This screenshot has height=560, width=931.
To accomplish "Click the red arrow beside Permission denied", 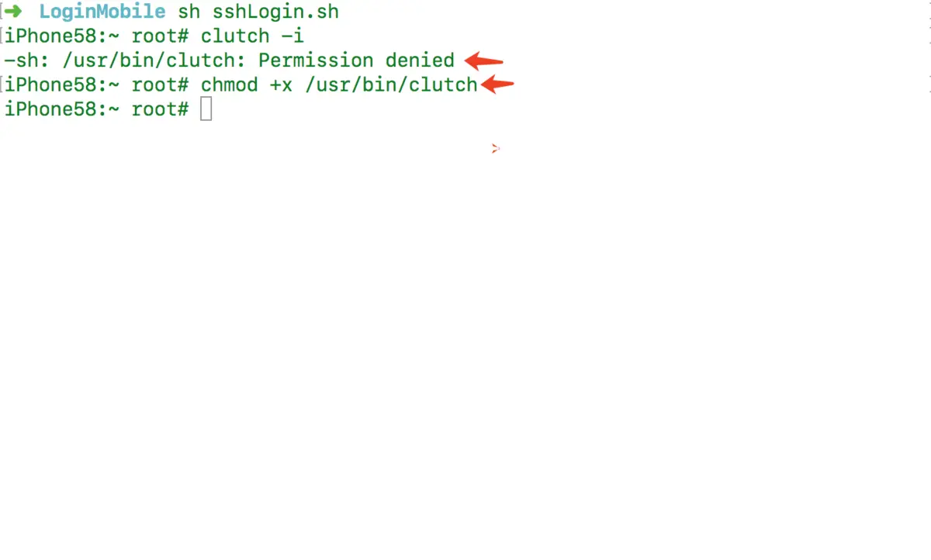I will click(x=484, y=60).
